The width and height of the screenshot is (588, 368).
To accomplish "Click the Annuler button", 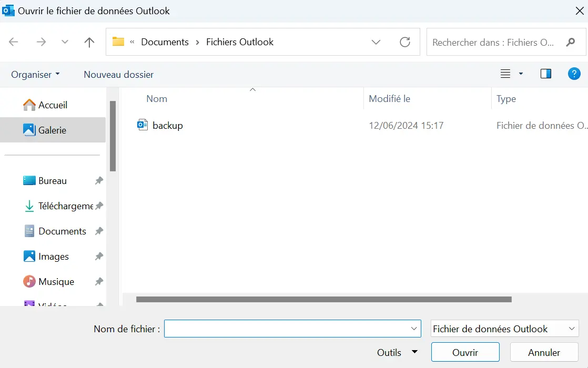I will (x=544, y=352).
